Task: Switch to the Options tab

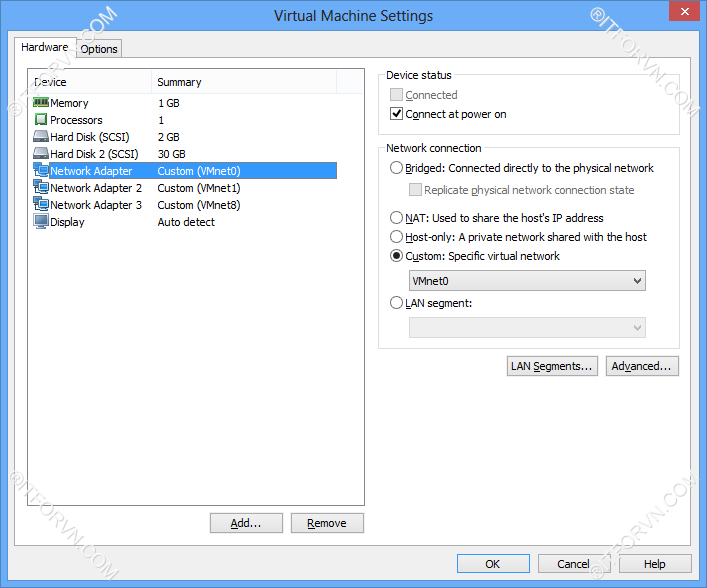Action: point(99,49)
